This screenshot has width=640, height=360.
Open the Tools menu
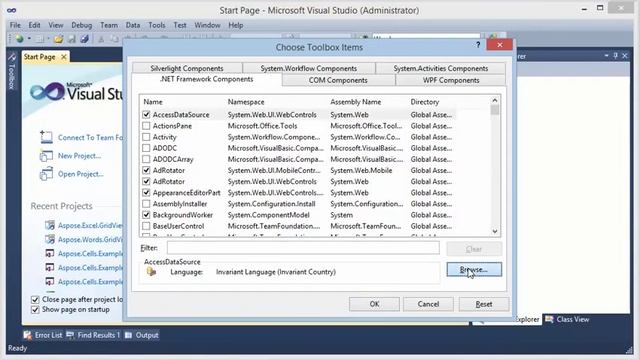pos(157,25)
